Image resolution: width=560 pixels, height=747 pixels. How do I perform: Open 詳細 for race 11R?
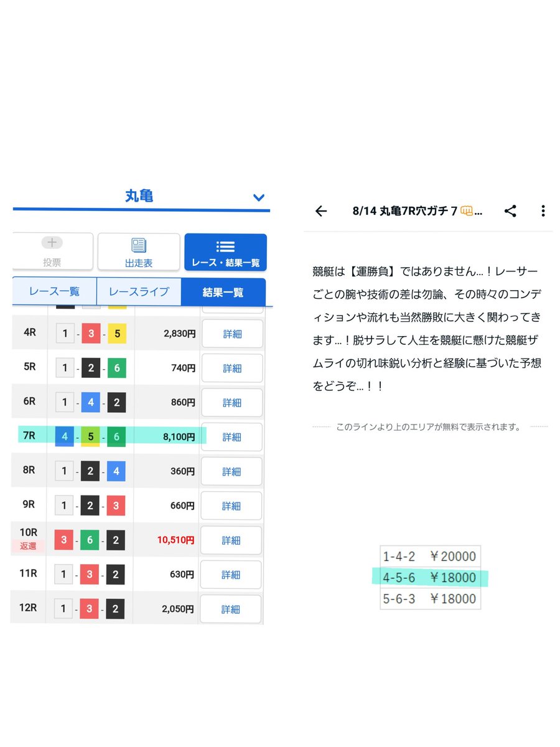[232, 575]
